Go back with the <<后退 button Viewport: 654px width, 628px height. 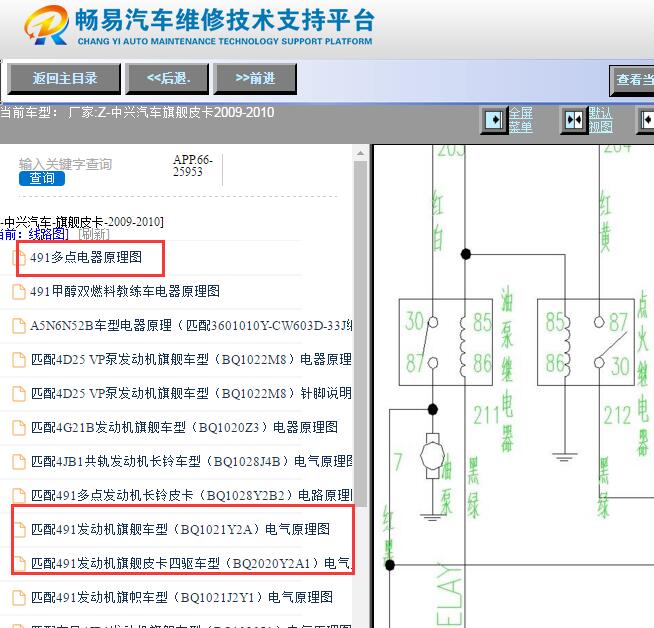tap(167, 79)
